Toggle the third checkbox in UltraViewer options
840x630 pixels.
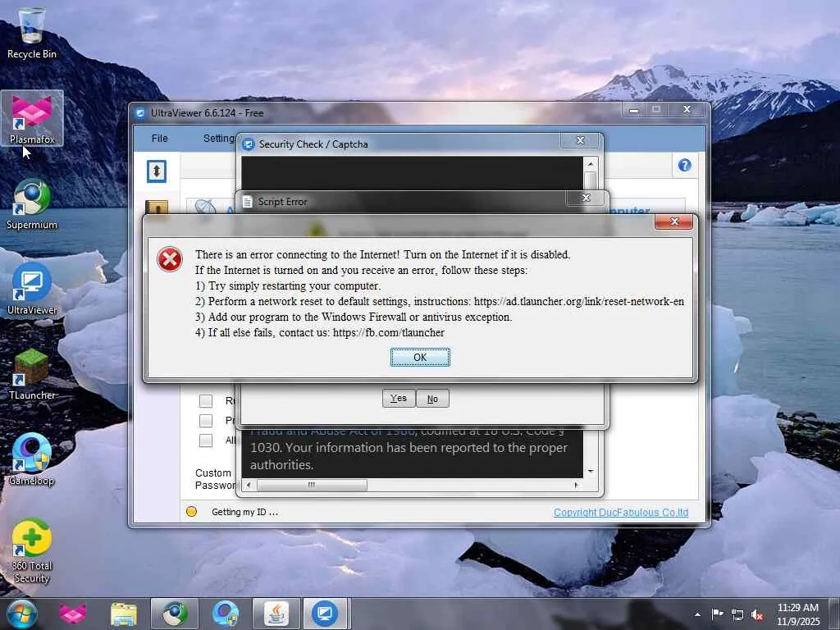[x=206, y=441]
